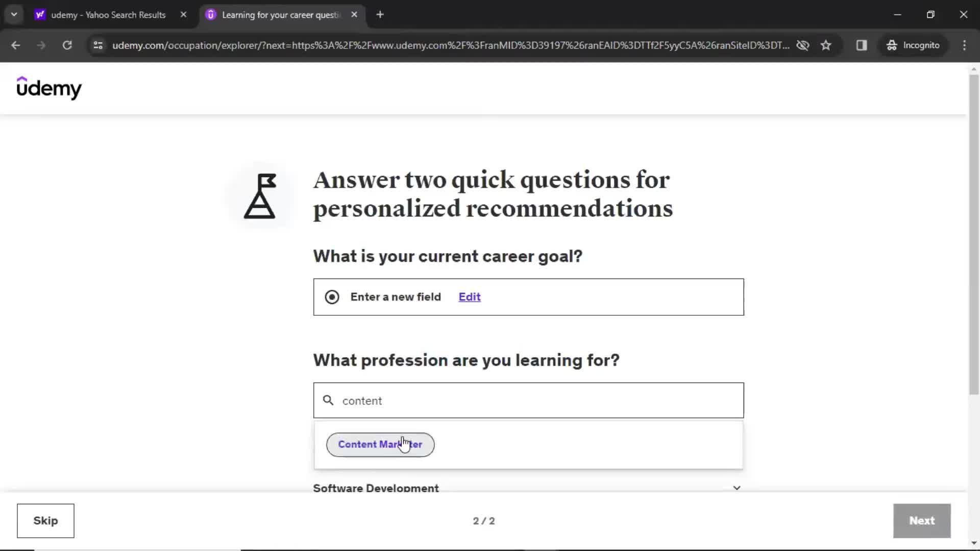Viewport: 980px width, 551px height.
Task: Click the 'Next' button to proceed
Action: [x=922, y=520]
